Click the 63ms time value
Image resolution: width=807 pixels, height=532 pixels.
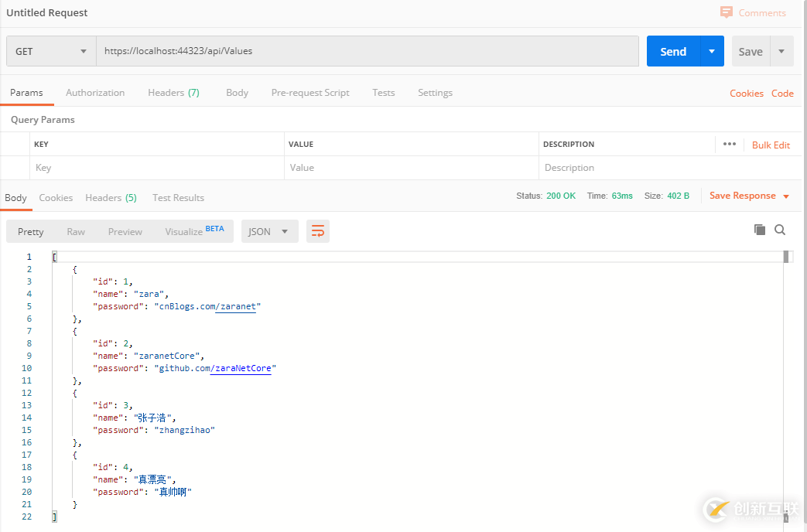click(622, 196)
